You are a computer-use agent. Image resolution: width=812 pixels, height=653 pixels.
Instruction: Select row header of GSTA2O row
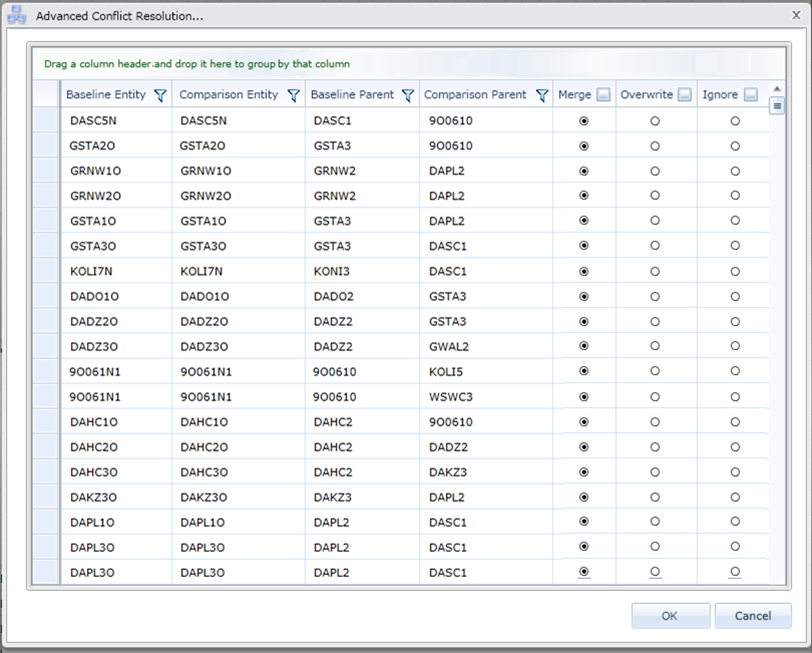click(x=46, y=145)
